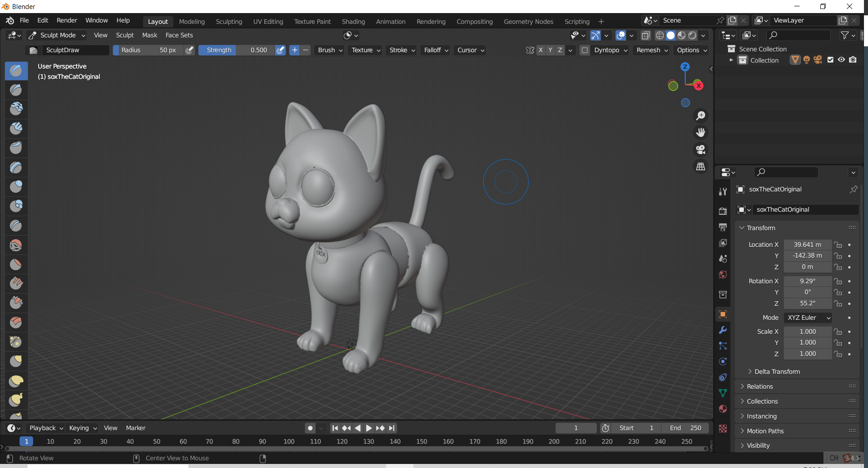
Task: Open the Physics Properties tab
Action: click(x=723, y=361)
